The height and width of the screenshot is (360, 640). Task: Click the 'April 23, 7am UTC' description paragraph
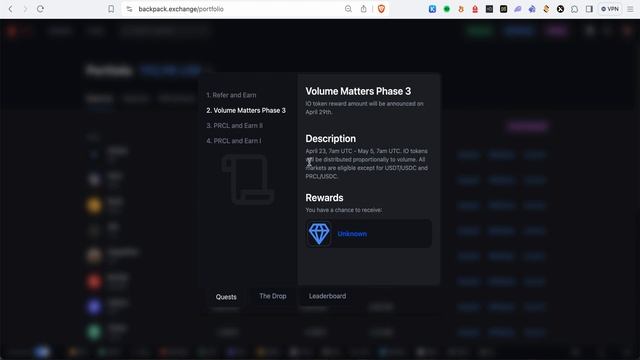pos(367,164)
